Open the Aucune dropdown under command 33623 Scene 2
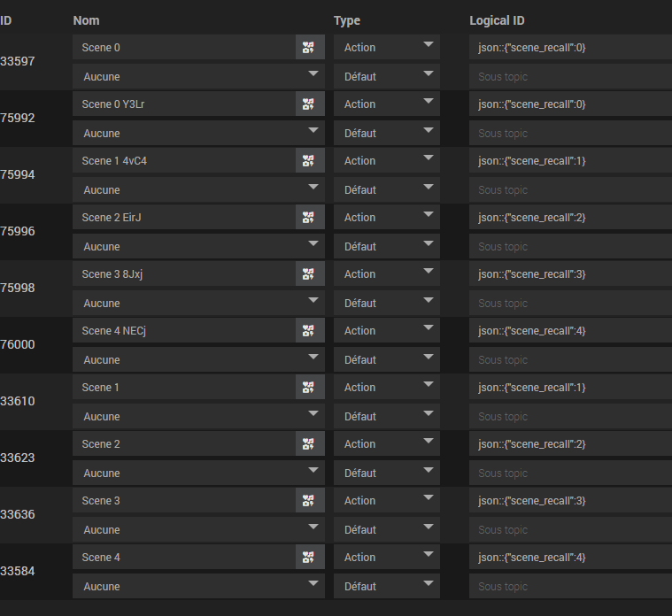This screenshot has height=616, width=672. [x=198, y=473]
